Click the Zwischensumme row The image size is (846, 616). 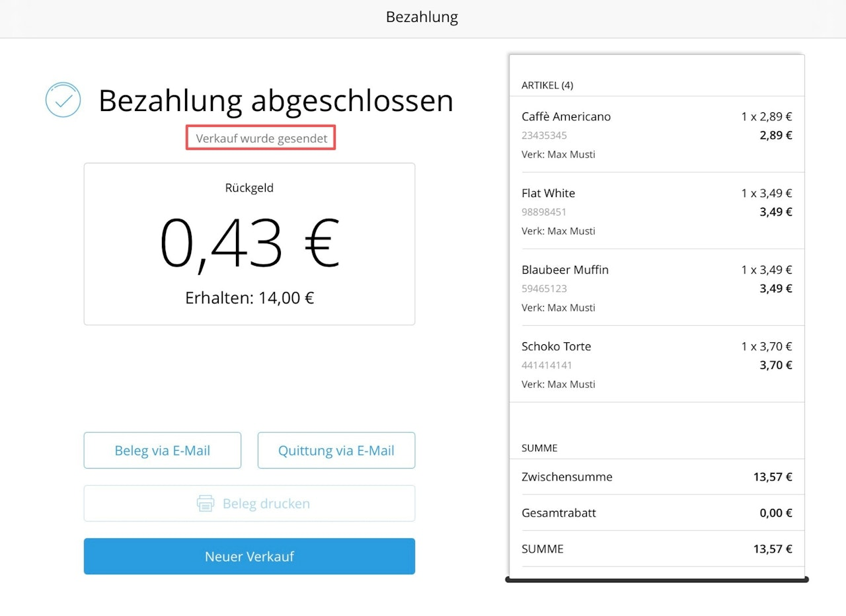656,477
